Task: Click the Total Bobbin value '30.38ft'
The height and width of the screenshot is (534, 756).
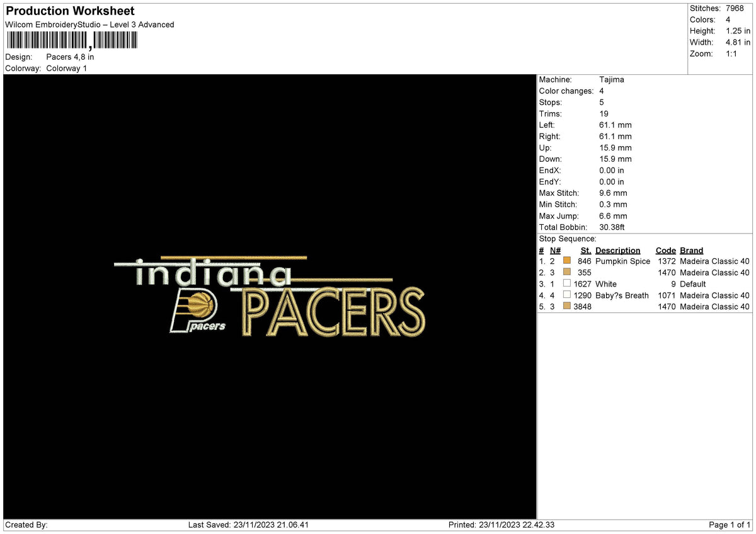Action: pyautogui.click(x=612, y=227)
